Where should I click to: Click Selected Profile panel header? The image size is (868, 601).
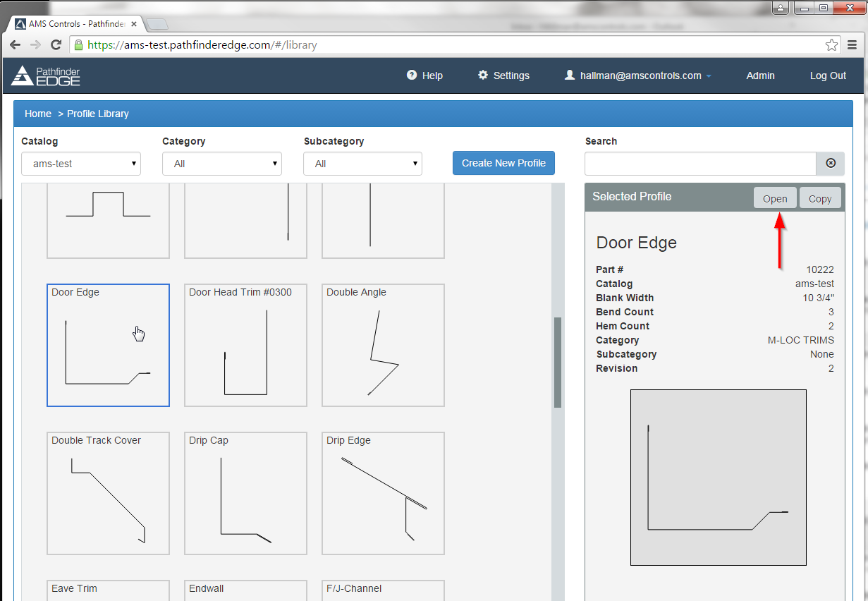(714, 197)
